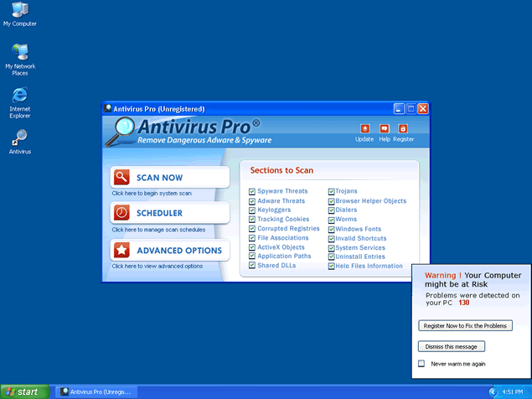Click Register Now to Fix the Problems
The image size is (532, 399).
[465, 325]
